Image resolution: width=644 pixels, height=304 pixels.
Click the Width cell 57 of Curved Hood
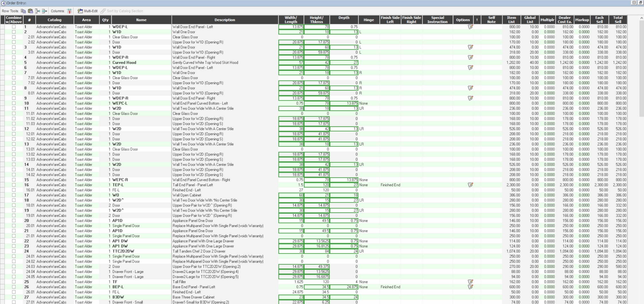tap(291, 62)
